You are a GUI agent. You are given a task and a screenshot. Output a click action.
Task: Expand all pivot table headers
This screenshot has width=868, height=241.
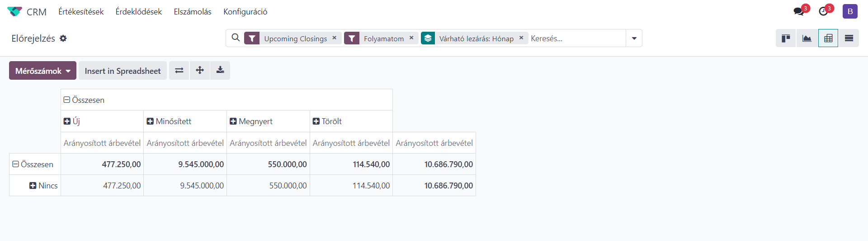[200, 71]
